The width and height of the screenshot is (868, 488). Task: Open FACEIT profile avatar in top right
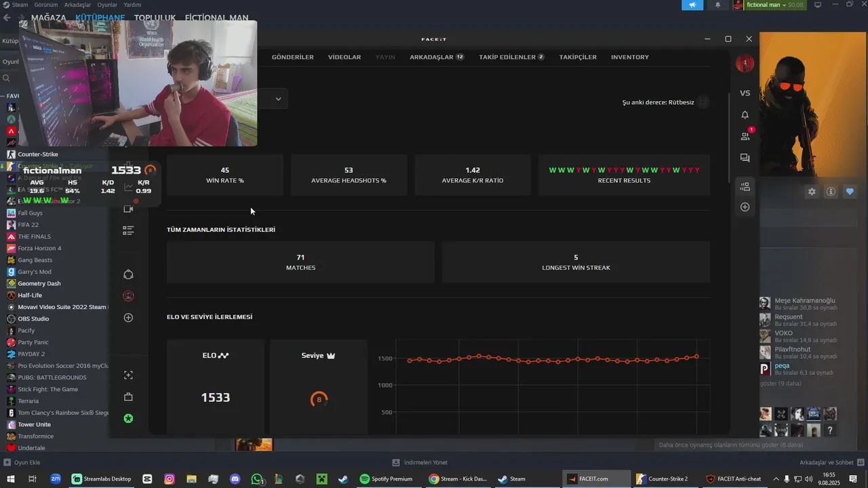[745, 64]
